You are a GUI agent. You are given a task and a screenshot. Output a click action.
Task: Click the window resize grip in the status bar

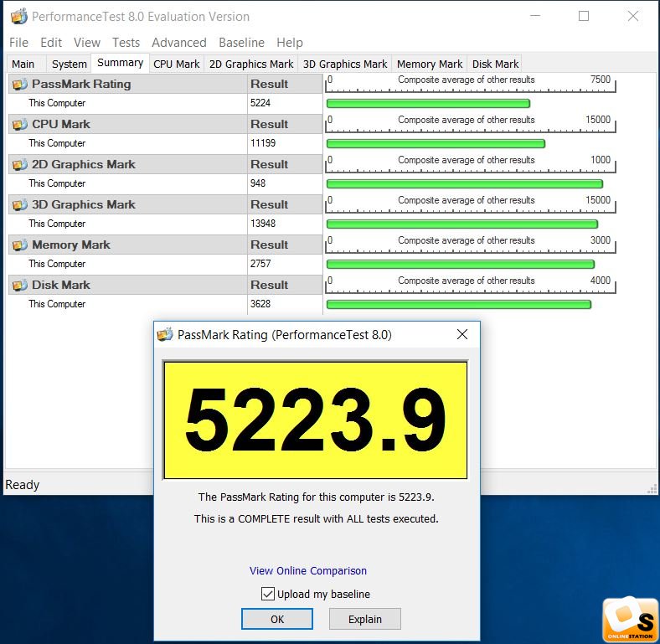coord(652,489)
